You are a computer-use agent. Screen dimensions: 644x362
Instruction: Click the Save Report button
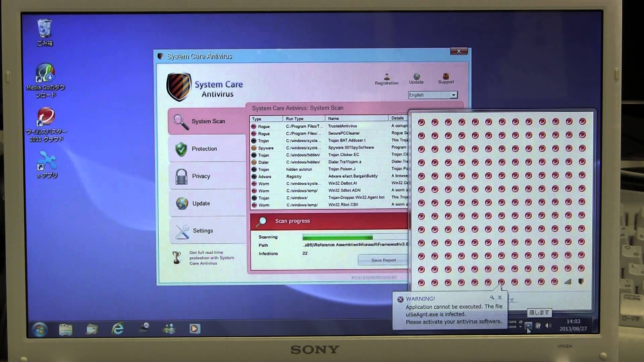click(x=383, y=260)
